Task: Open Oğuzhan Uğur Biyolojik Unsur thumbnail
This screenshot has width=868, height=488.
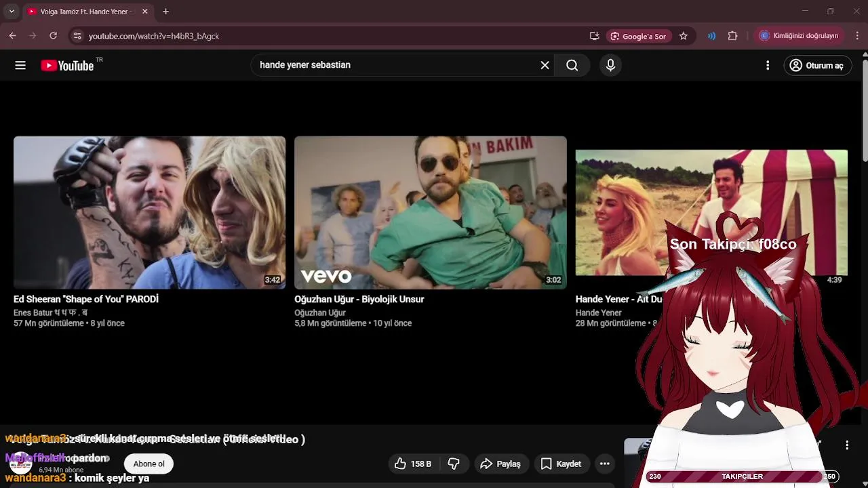Action: coord(431,212)
